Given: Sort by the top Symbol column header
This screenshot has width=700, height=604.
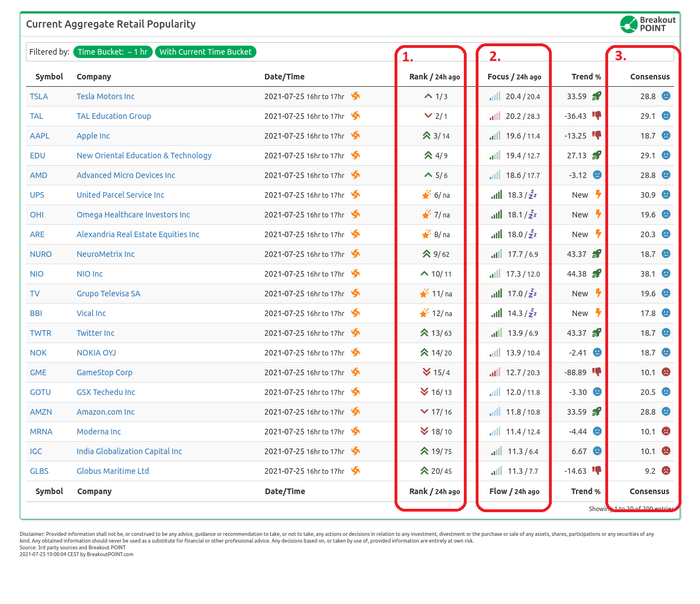Looking at the screenshot, I should point(49,77).
